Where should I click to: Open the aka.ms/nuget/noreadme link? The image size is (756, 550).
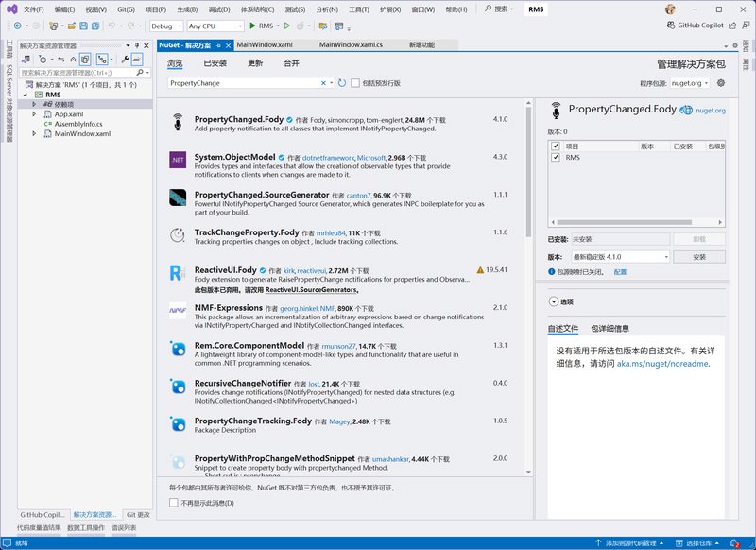(x=662, y=363)
